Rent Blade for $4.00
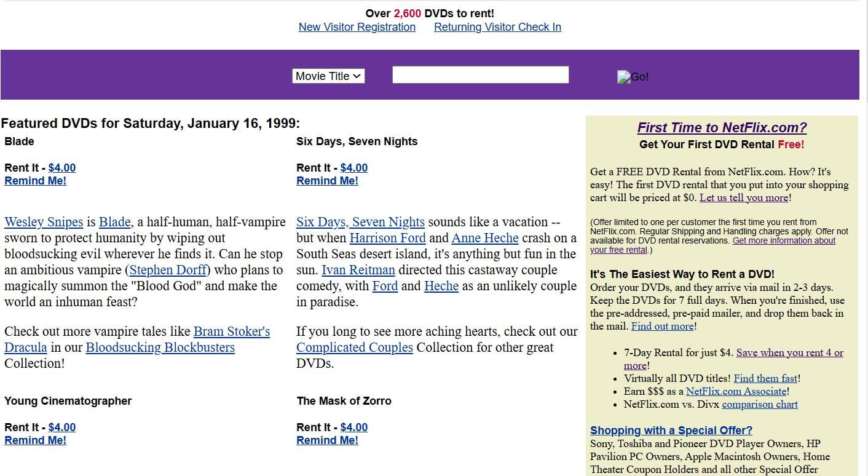This screenshot has width=868, height=476. point(61,167)
